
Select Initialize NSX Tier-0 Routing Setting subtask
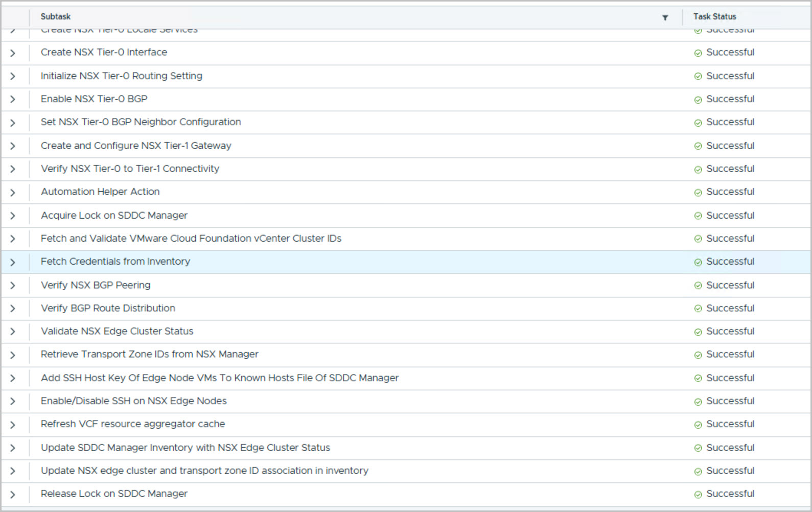coord(121,76)
